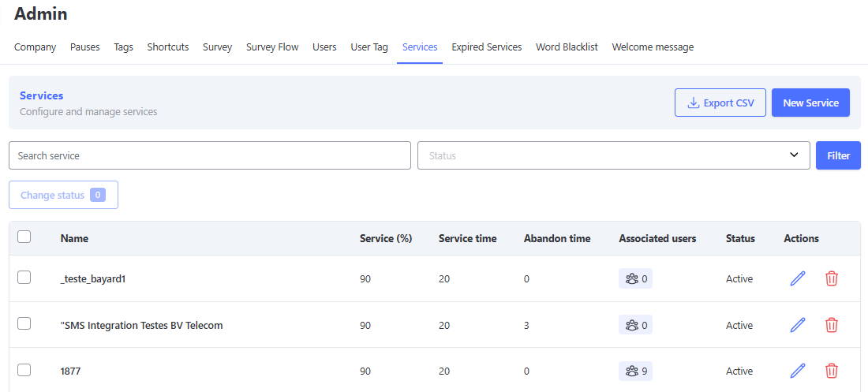The width and height of the screenshot is (868, 392).
Task: Click abandon time value 3 in SMS row
Action: [x=526, y=326]
